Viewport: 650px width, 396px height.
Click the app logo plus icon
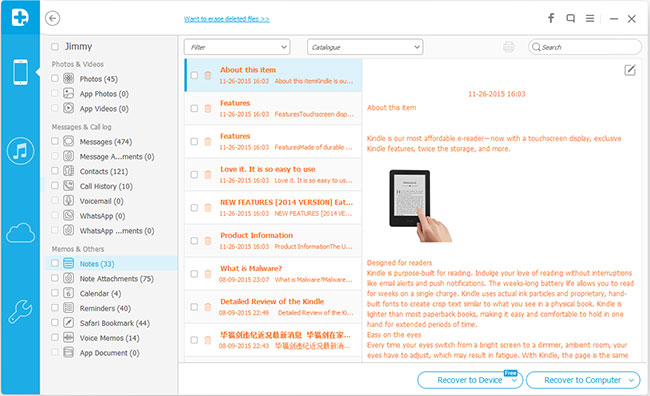pos(20,17)
